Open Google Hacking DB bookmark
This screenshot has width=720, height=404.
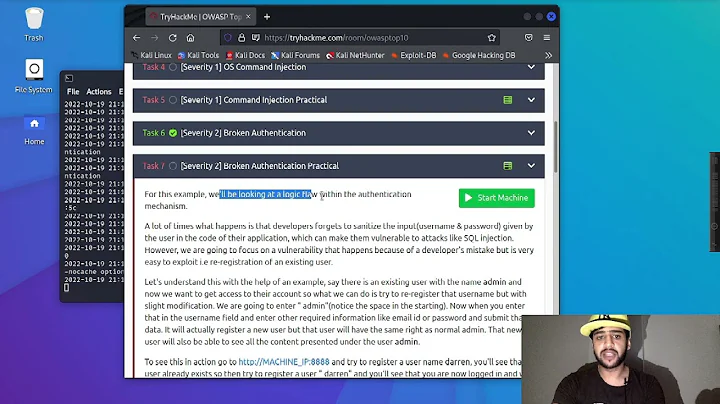(x=478, y=55)
